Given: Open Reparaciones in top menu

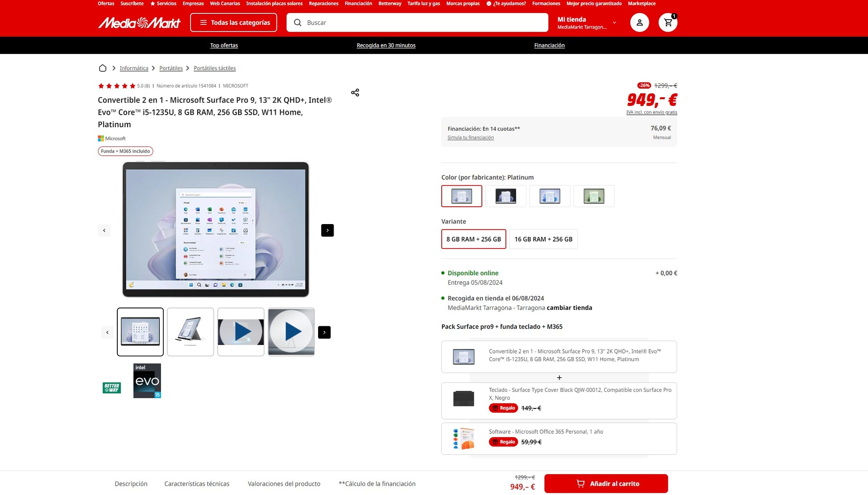Looking at the screenshot, I should (324, 4).
